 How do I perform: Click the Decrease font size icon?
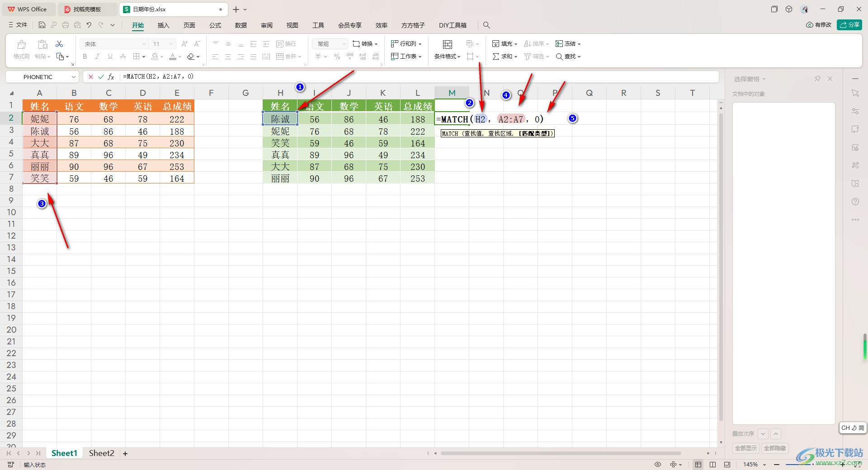click(x=197, y=44)
